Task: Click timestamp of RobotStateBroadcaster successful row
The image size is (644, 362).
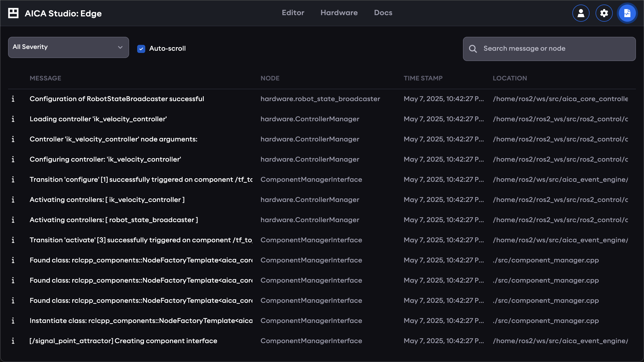Action: coord(444,99)
